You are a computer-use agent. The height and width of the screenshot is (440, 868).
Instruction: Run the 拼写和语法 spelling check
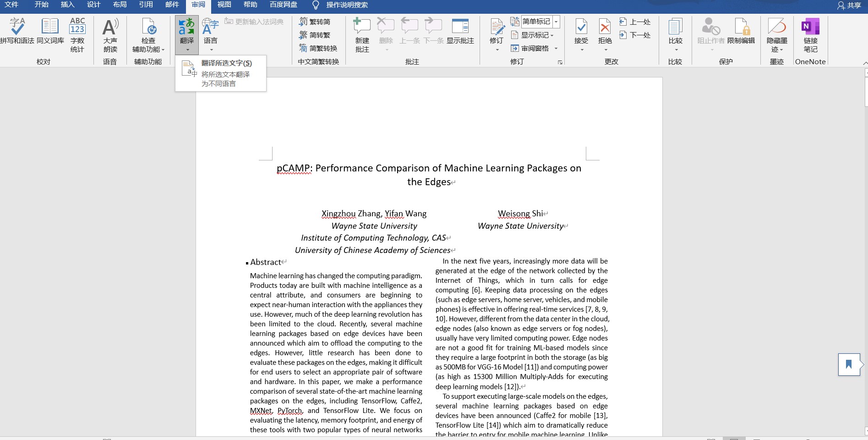tap(17, 31)
